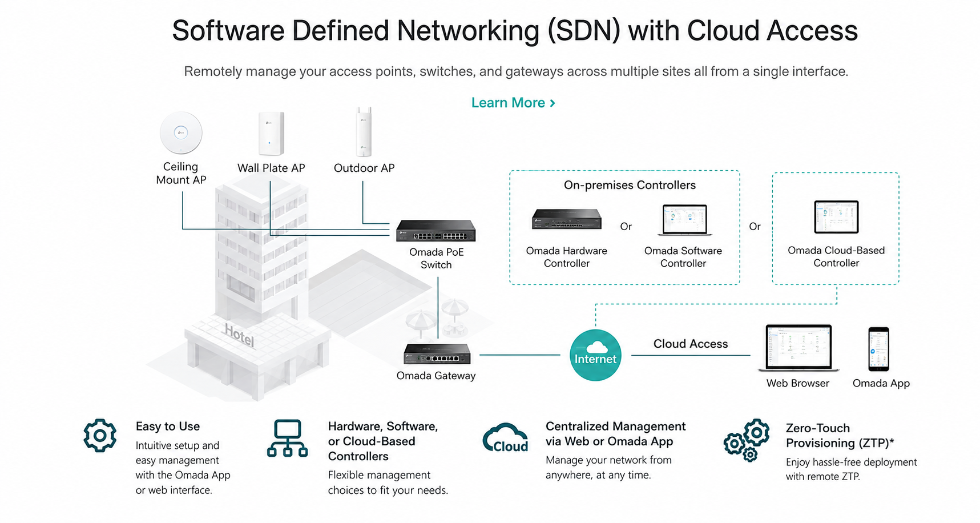Click the network hierarchy controllers icon

tap(287, 438)
